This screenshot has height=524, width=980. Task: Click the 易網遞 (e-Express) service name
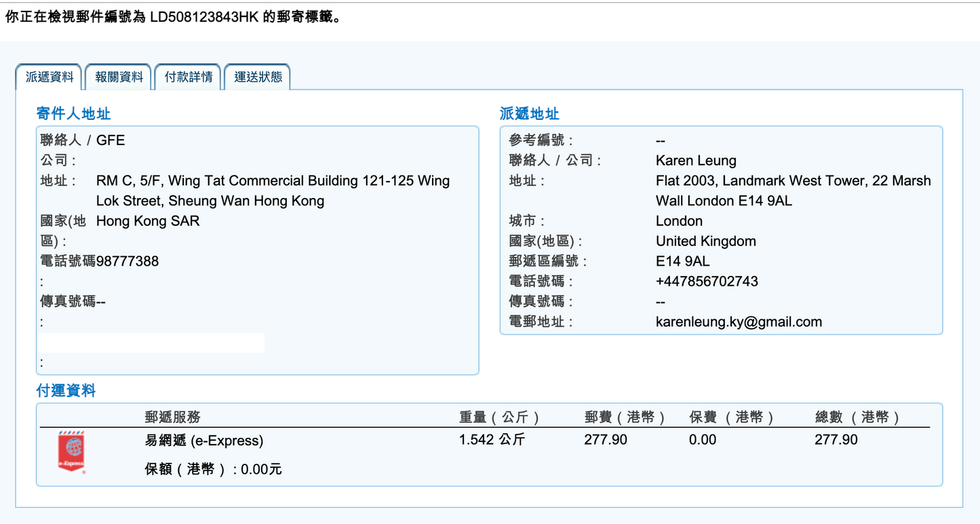point(203,441)
